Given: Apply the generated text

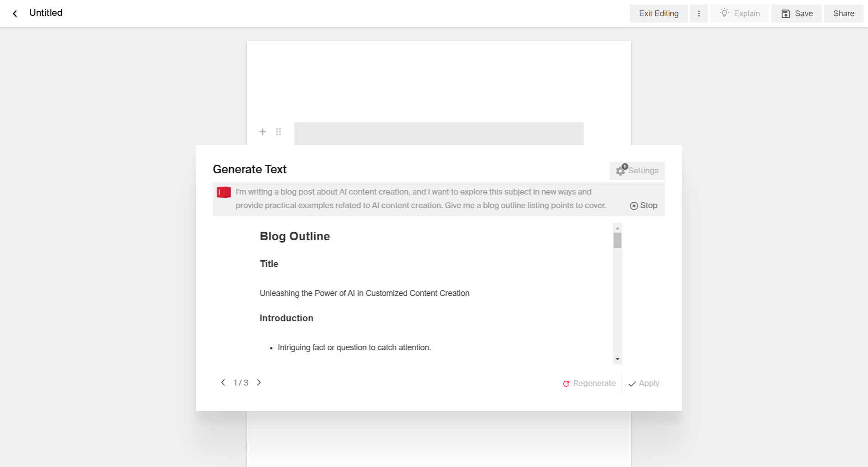Looking at the screenshot, I should coord(644,383).
